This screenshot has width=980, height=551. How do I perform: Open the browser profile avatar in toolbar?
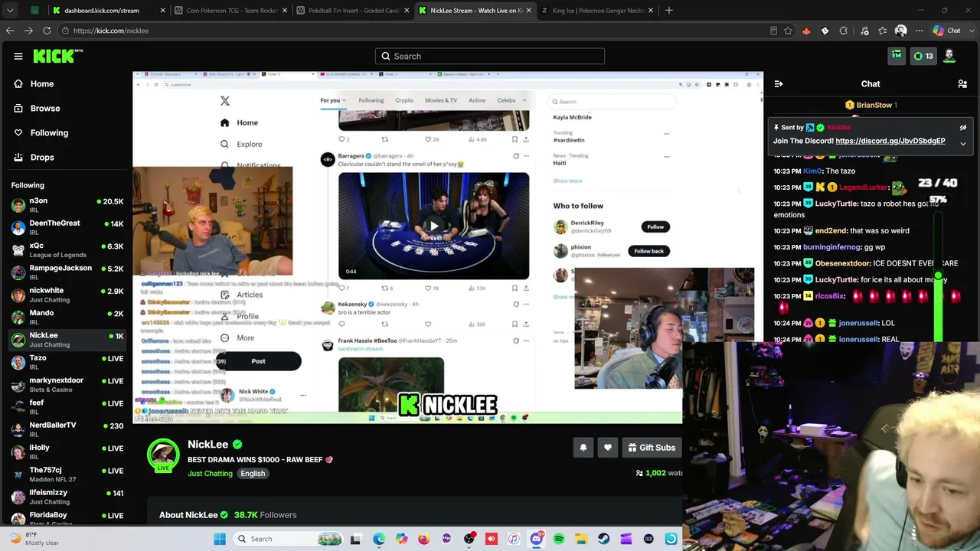point(901,31)
